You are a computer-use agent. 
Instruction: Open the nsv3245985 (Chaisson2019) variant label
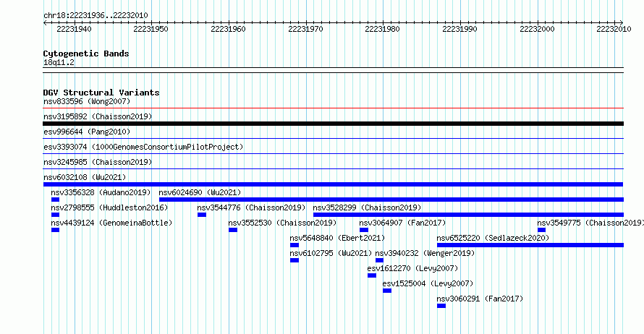tap(98, 162)
